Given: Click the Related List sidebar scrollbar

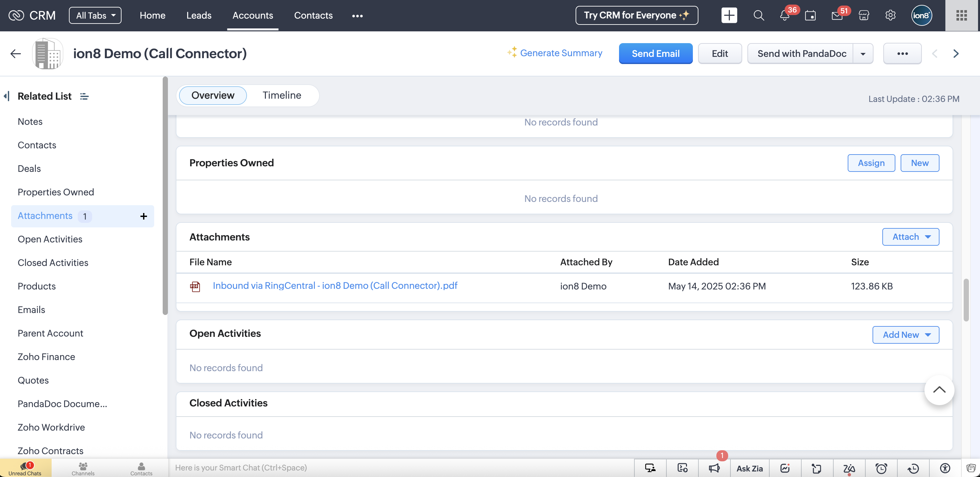Looking at the screenshot, I should tap(165, 196).
